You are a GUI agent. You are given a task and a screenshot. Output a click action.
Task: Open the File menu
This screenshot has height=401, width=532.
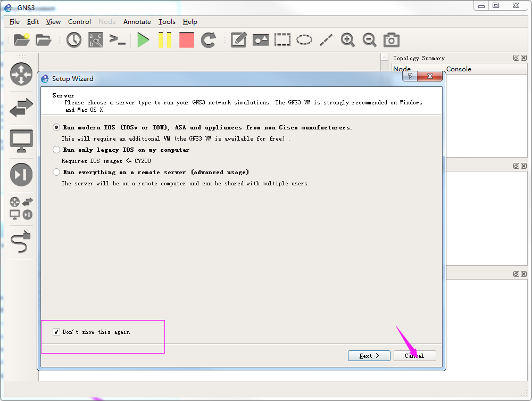[x=14, y=22]
